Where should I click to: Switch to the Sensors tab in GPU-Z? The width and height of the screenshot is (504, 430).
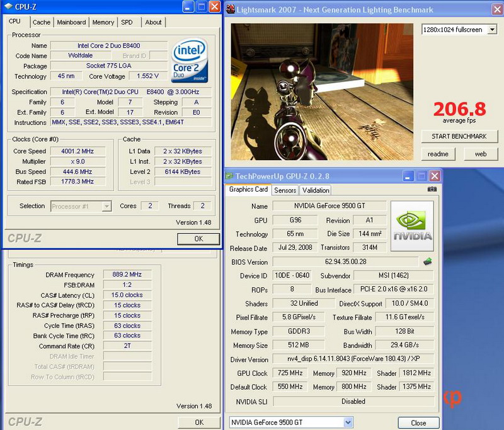(285, 190)
